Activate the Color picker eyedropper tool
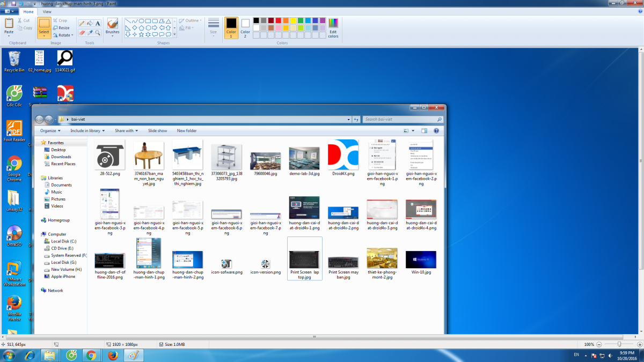This screenshot has width=644, height=362. [x=90, y=33]
